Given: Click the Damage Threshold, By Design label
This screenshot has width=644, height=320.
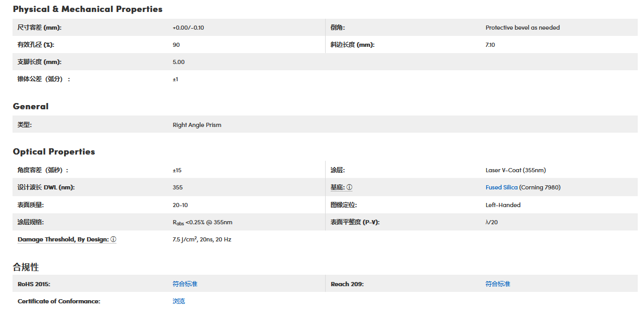Looking at the screenshot, I should click(63, 239).
